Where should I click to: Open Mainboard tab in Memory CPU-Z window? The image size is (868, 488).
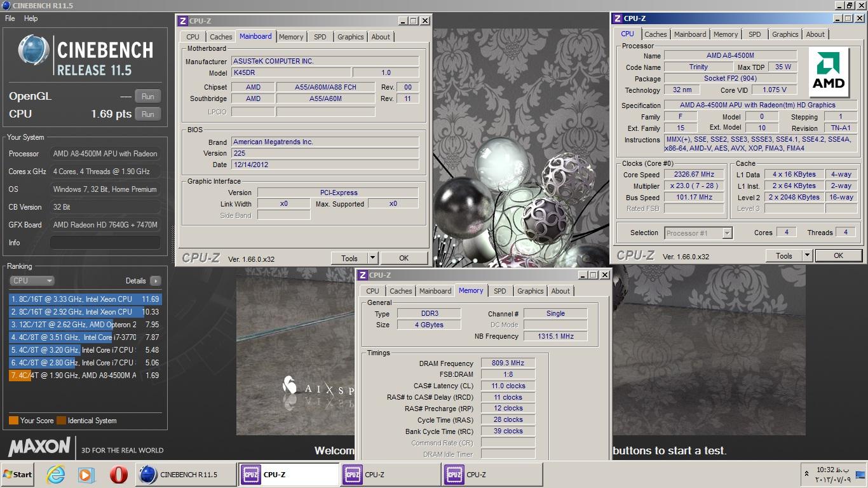tap(435, 291)
